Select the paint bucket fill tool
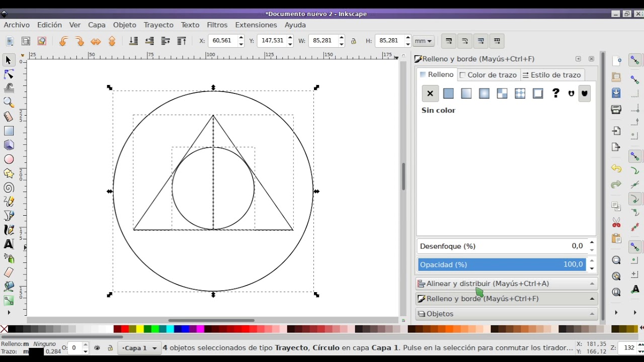Screen dimensions: 644x362 [x=9, y=287]
